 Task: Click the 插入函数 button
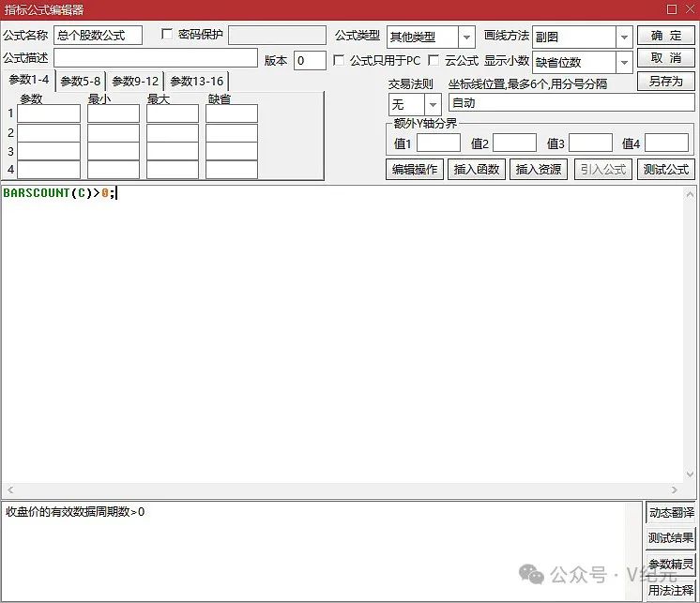point(477,170)
